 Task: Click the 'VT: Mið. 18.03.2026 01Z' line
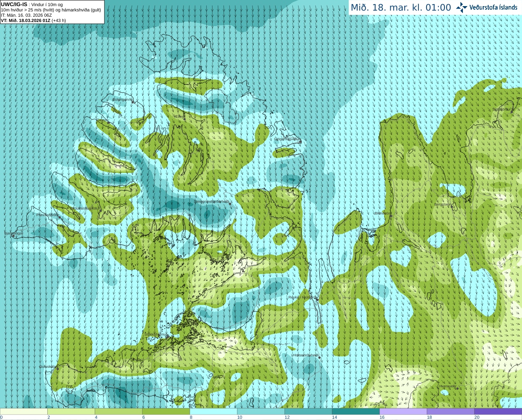[x=33, y=20]
